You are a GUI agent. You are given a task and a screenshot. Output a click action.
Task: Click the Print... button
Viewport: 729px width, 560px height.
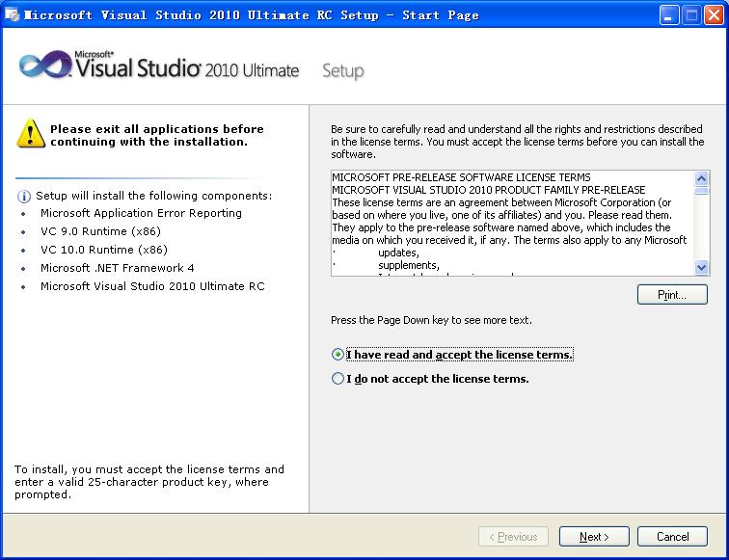point(672,295)
